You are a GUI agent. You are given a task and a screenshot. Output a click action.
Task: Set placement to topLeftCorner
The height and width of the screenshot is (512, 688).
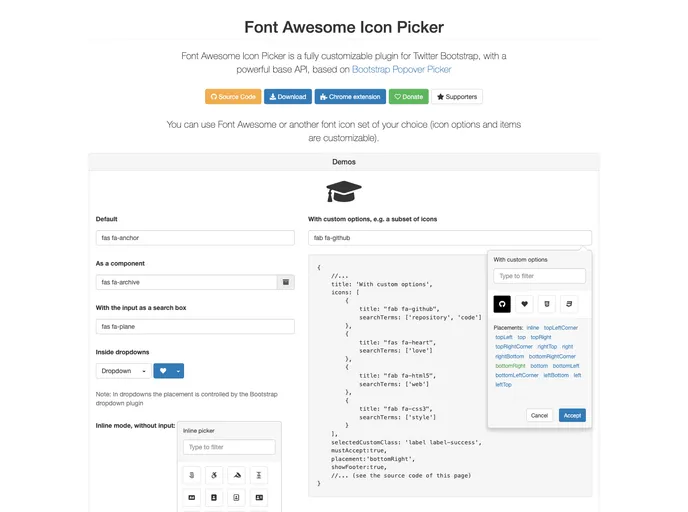pos(560,328)
